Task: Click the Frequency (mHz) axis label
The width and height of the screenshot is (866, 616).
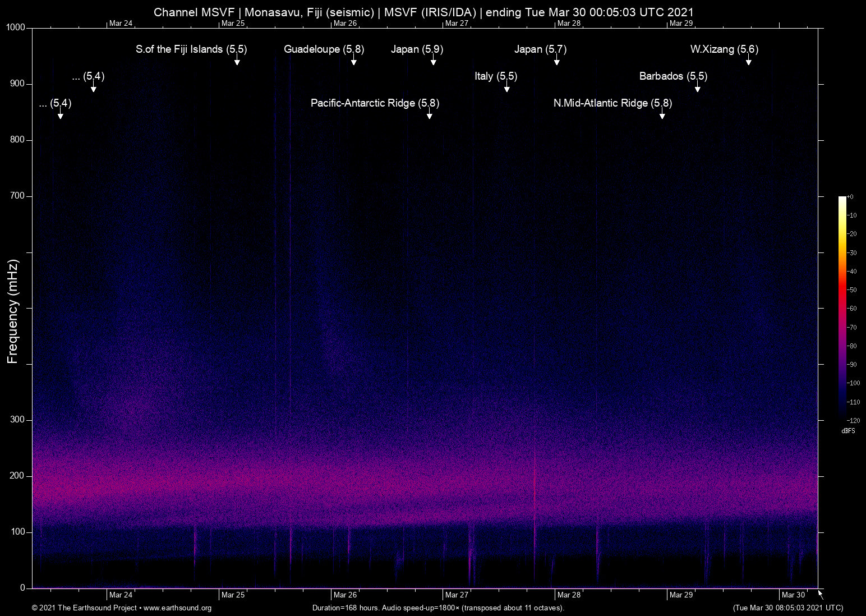Action: coord(13,311)
